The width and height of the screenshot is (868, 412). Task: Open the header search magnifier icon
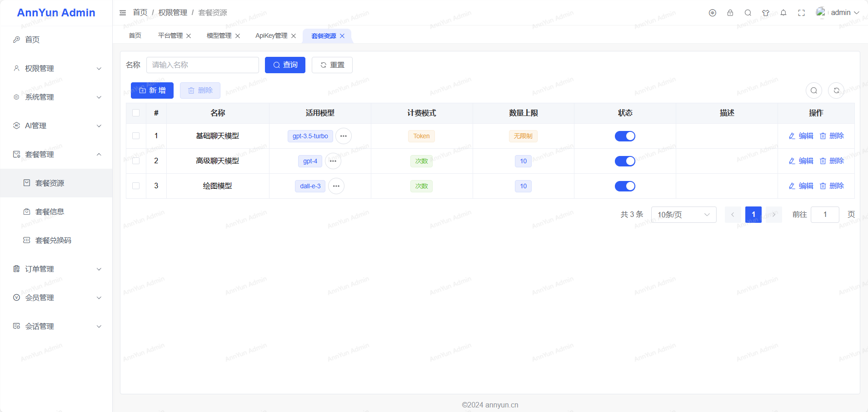coord(748,13)
